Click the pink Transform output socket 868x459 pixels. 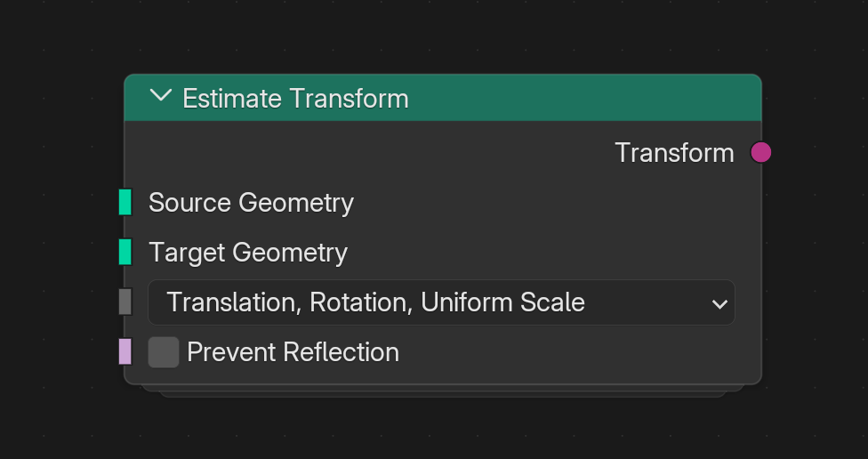pos(760,152)
